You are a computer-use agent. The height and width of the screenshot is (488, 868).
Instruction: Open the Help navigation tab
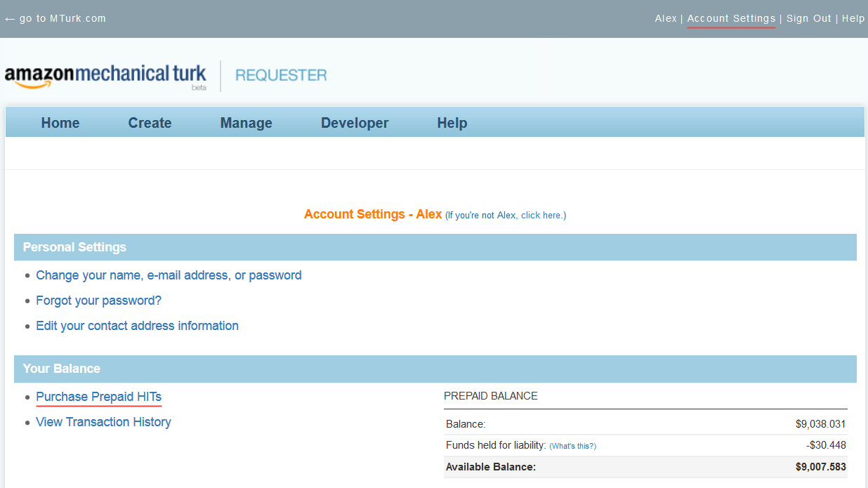click(x=452, y=123)
